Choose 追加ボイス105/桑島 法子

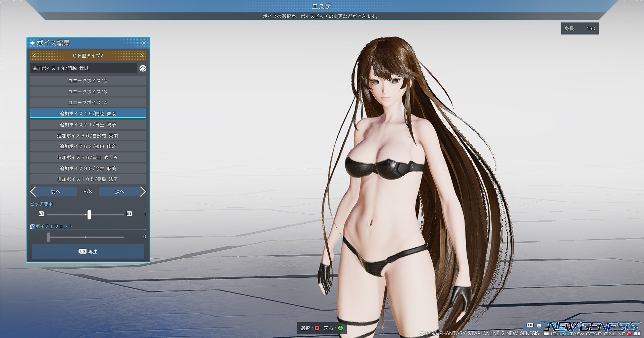coord(88,179)
